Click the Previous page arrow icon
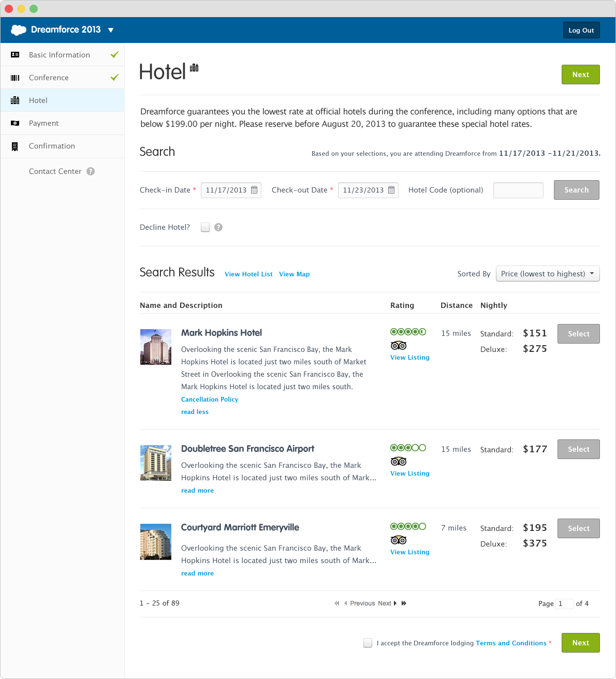This screenshot has height=679, width=616. [x=345, y=603]
